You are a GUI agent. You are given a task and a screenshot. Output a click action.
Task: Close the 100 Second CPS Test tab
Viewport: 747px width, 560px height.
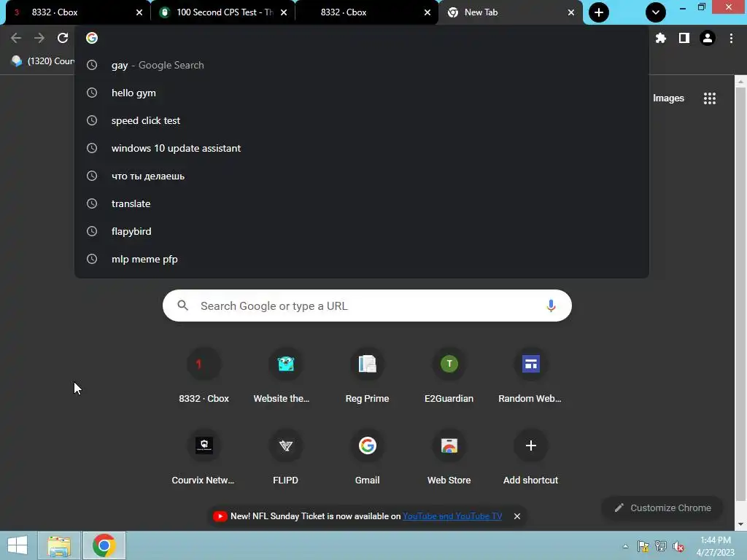click(x=284, y=12)
